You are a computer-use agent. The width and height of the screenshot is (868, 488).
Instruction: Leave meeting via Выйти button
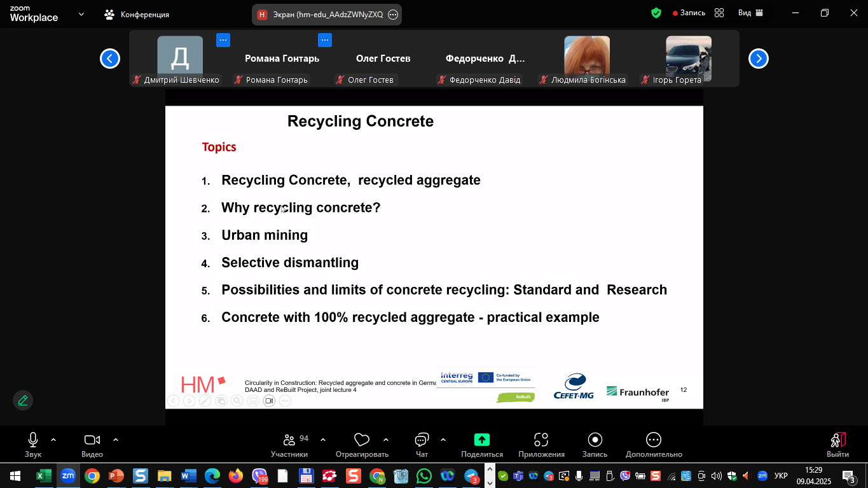point(837,445)
